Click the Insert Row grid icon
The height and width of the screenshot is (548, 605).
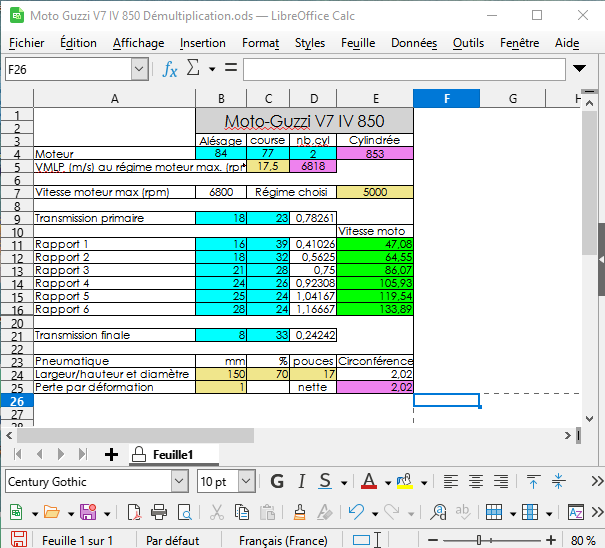(494, 513)
